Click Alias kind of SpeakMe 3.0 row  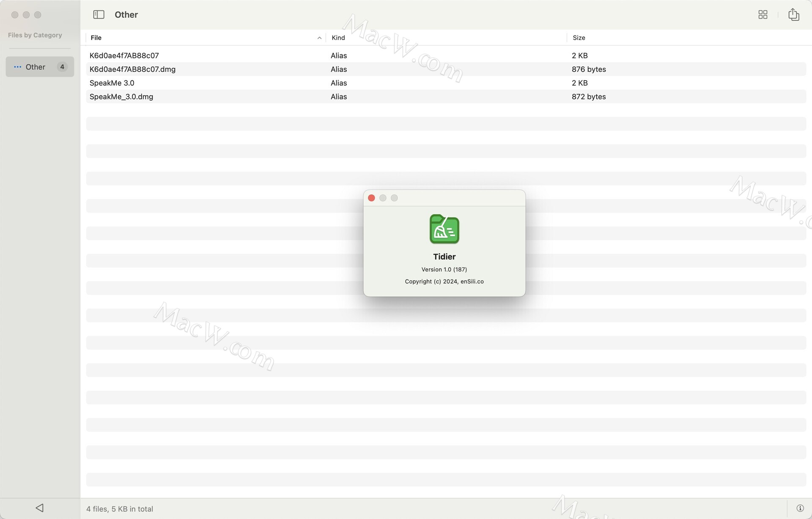coord(339,83)
